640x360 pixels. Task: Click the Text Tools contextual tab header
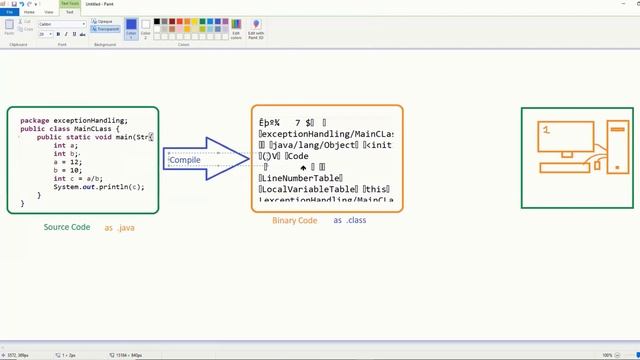pyautogui.click(x=70, y=4)
